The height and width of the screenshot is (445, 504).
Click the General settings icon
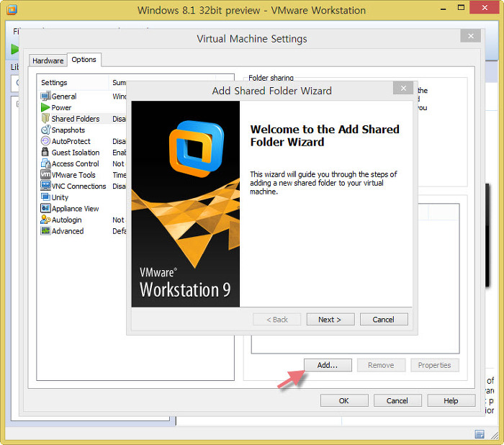tap(45, 96)
